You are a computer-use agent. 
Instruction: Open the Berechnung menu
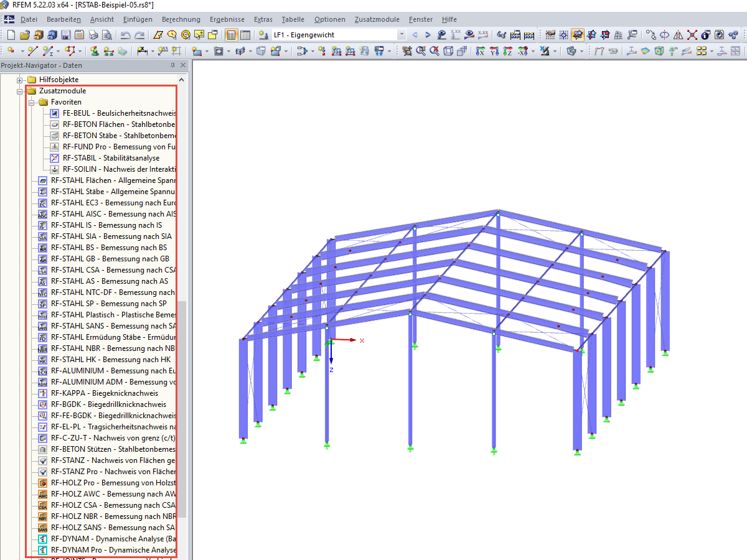[x=181, y=19]
